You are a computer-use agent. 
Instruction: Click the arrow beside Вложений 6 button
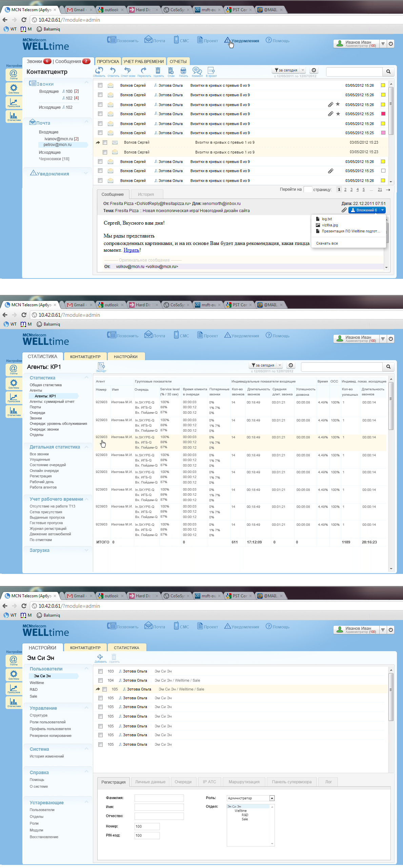(x=382, y=210)
